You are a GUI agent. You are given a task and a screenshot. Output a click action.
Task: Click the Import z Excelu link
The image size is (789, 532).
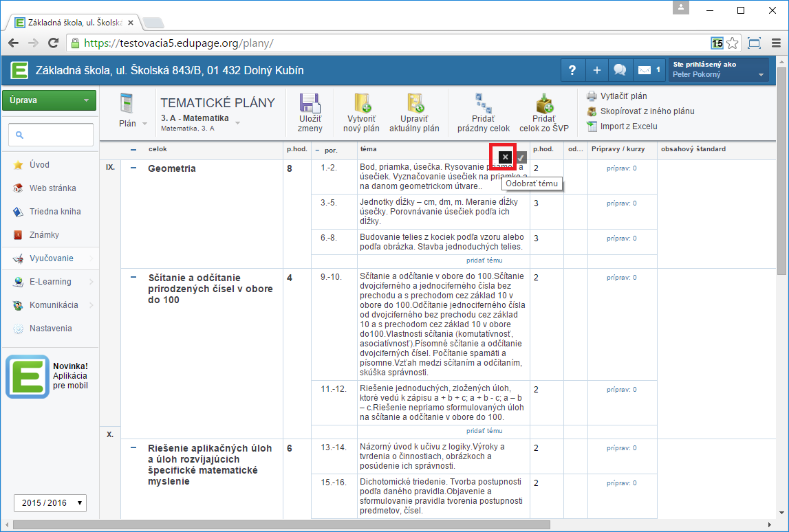(629, 126)
